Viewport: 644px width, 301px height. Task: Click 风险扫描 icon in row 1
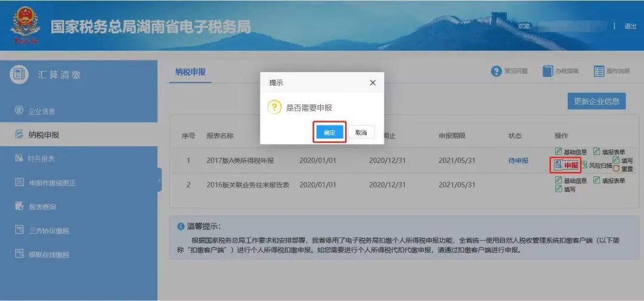pos(584,165)
